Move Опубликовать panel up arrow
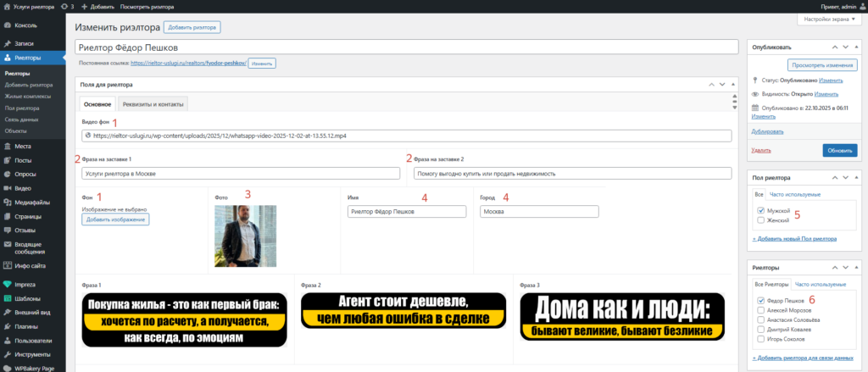This screenshot has width=868, height=372. click(835, 47)
